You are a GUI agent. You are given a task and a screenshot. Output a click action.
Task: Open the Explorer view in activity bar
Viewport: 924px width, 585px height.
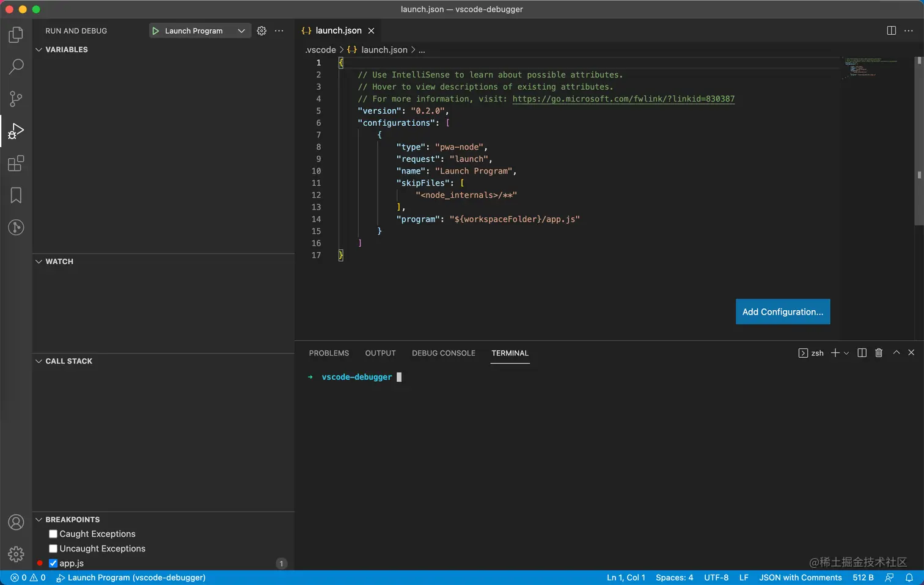click(16, 35)
